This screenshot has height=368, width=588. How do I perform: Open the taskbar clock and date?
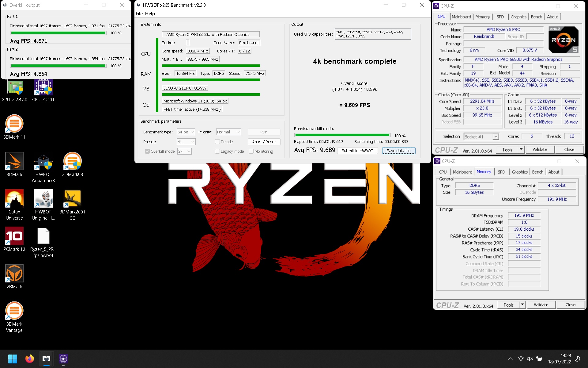(x=560, y=358)
